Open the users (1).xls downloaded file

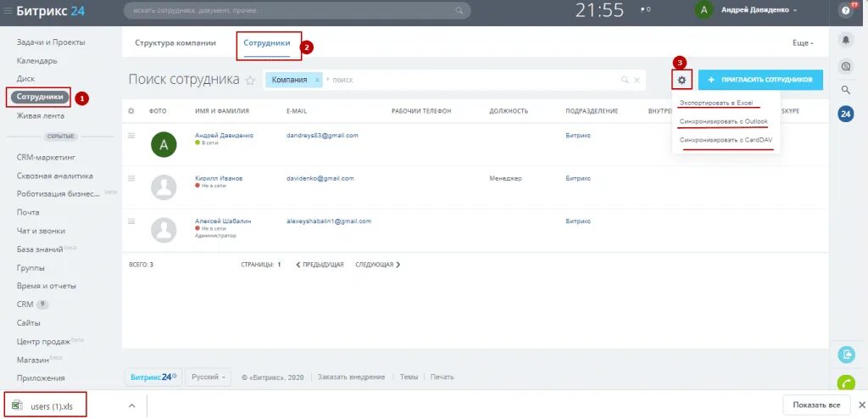tap(44, 405)
